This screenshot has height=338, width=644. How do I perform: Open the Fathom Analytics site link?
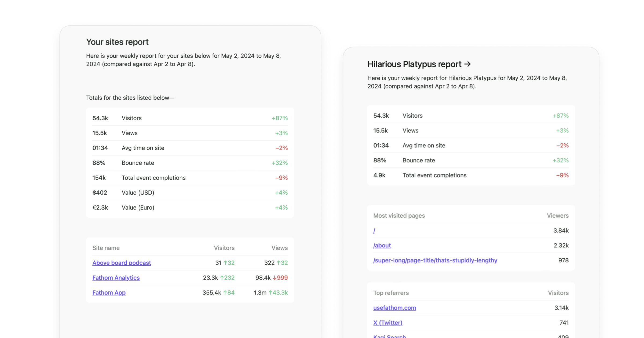[116, 278]
